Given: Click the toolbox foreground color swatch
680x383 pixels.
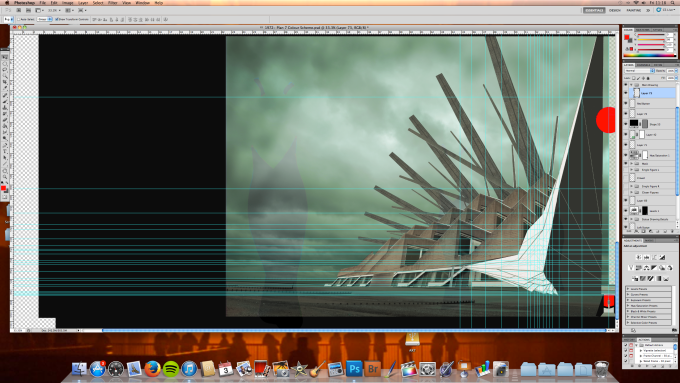Looking at the screenshot, I should pos(3,187).
